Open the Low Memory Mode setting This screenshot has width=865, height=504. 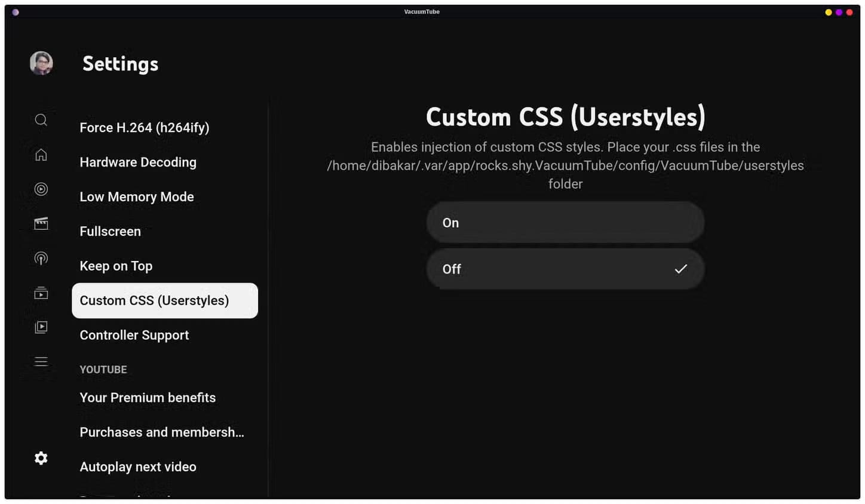tap(136, 196)
